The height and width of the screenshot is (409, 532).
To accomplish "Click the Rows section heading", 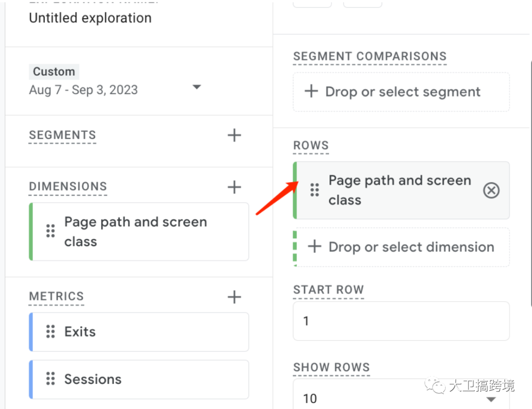I will 311,146.
